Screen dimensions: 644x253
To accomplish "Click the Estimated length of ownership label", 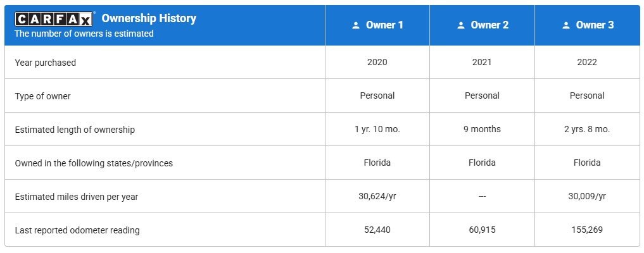I will (x=75, y=130).
